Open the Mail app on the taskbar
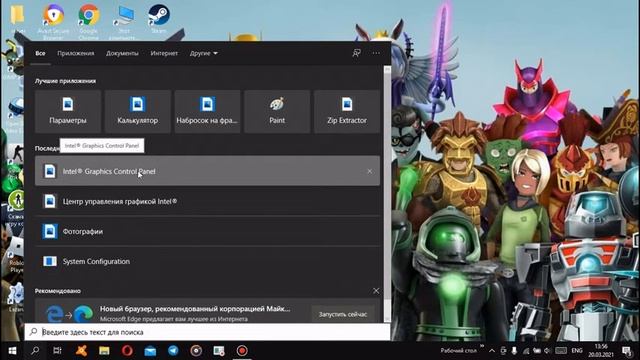The width and height of the screenshot is (640, 360). tap(150, 351)
